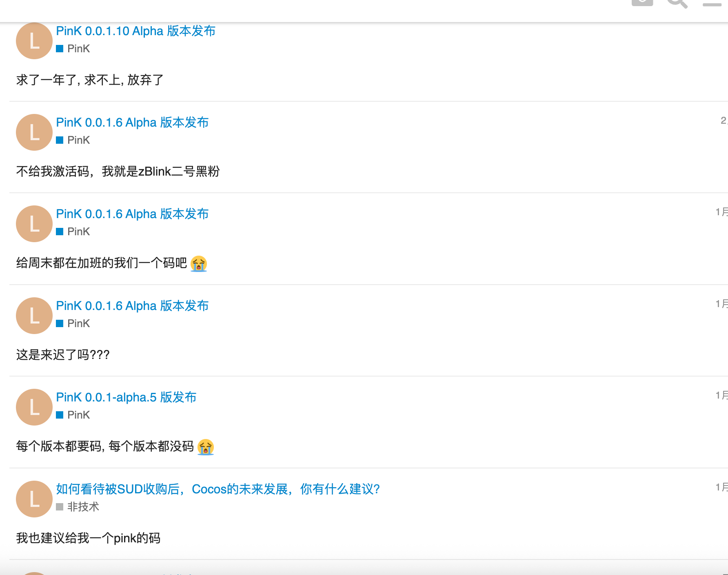Open the search magnifier icon

point(677,3)
